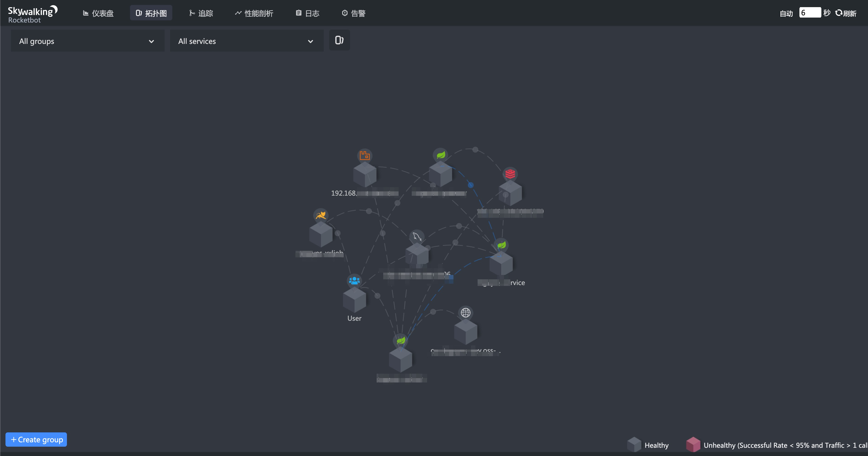
Task: Switch to the 仪表盘 dashboard tab
Action: click(x=98, y=13)
